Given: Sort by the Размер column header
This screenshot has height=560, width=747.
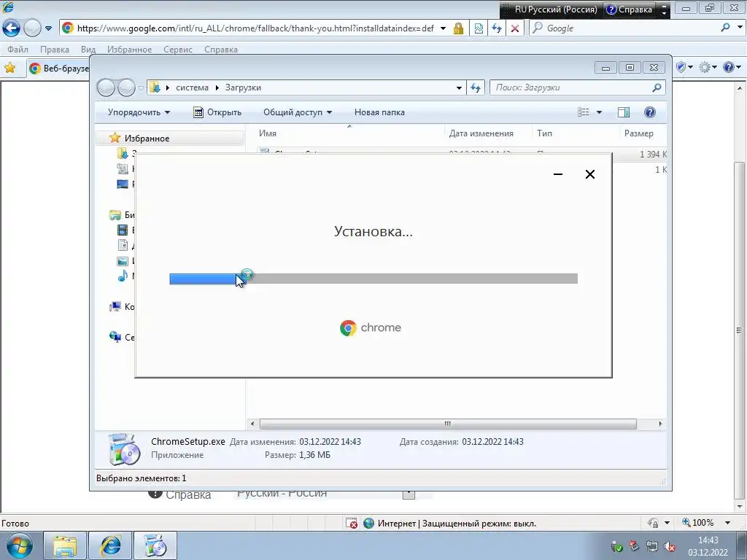Looking at the screenshot, I should (x=639, y=133).
